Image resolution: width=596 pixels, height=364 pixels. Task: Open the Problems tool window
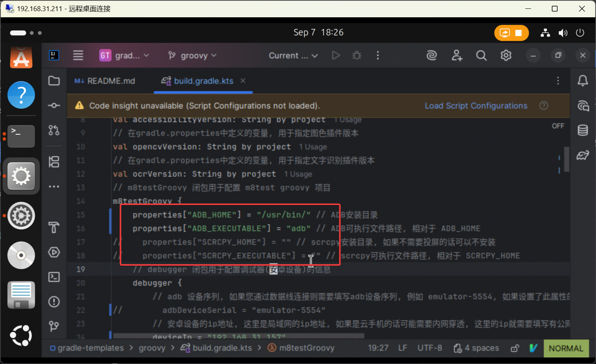(54, 302)
